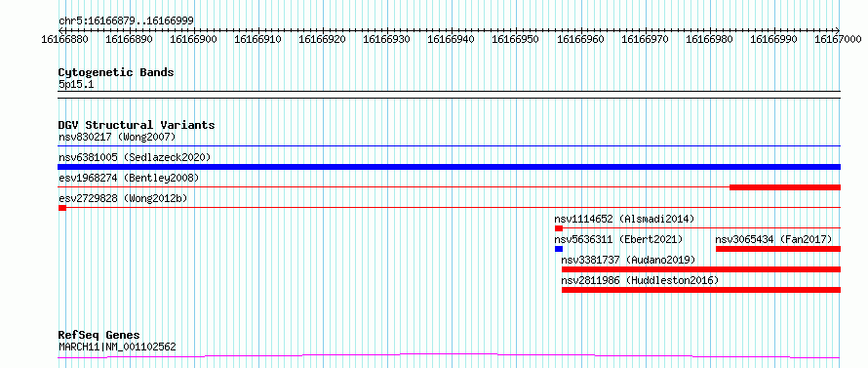Image resolution: width=868 pixels, height=368 pixels.
Task: Click ruler position 16166940
Action: click(452, 39)
